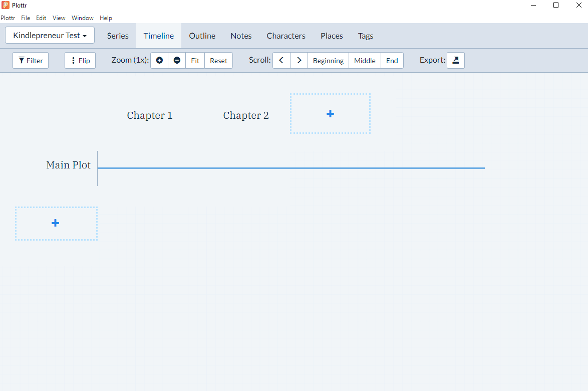The image size is (588, 391).
Task: Open the Help menu
Action: tap(106, 18)
